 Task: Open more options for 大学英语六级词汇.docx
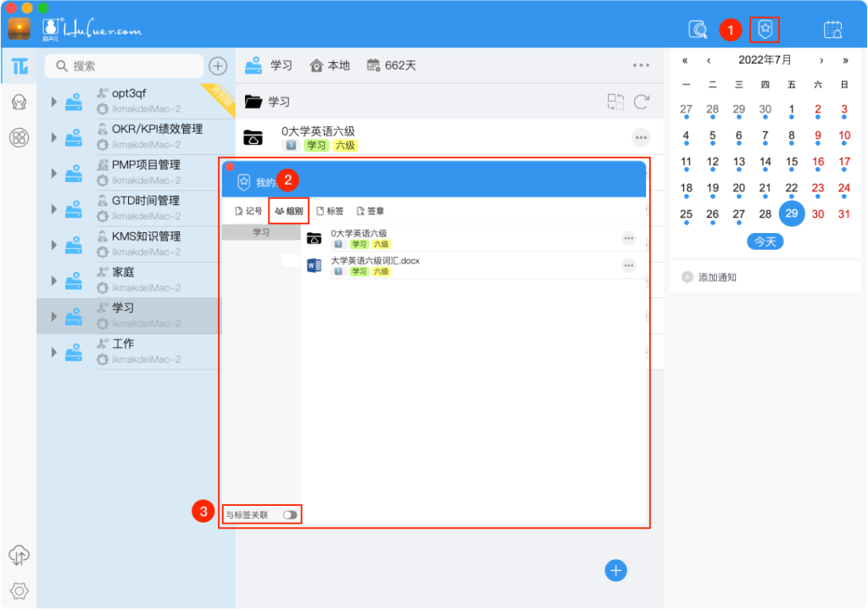pyautogui.click(x=629, y=266)
